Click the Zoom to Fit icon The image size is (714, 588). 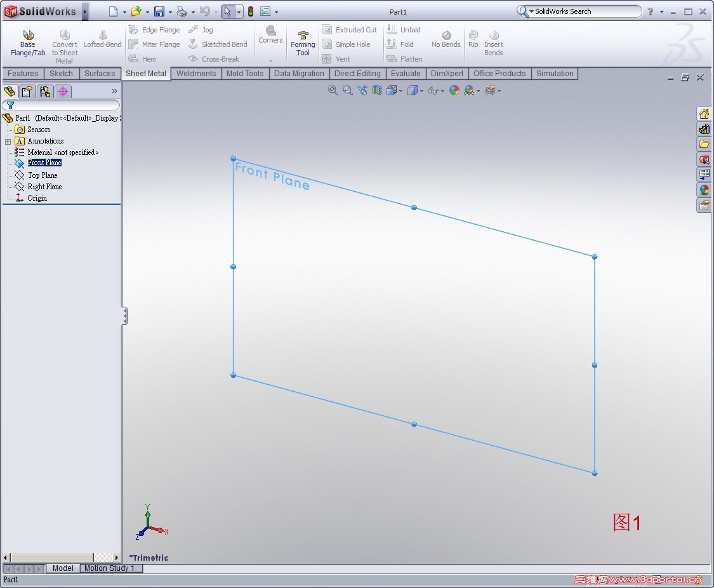(x=333, y=90)
